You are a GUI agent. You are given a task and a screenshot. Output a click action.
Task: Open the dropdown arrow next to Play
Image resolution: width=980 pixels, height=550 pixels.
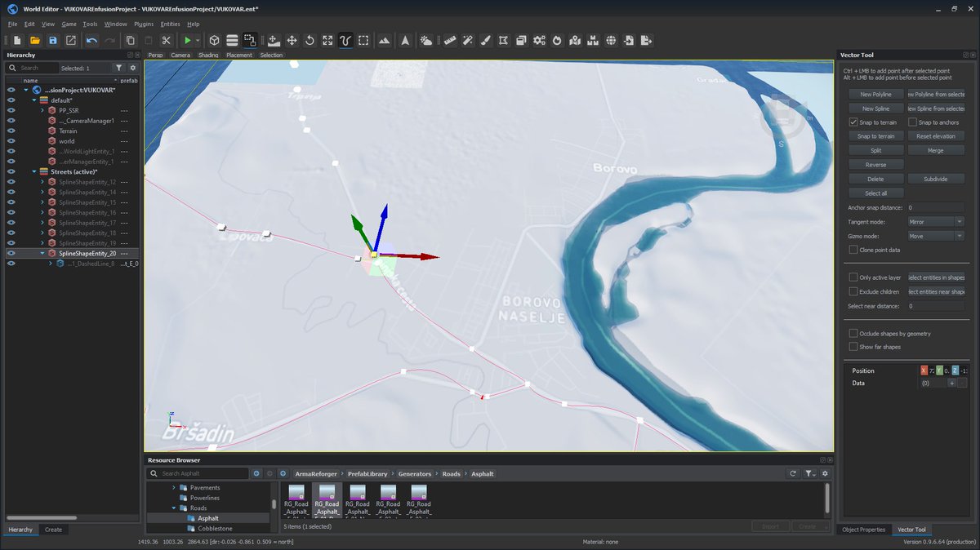point(198,40)
